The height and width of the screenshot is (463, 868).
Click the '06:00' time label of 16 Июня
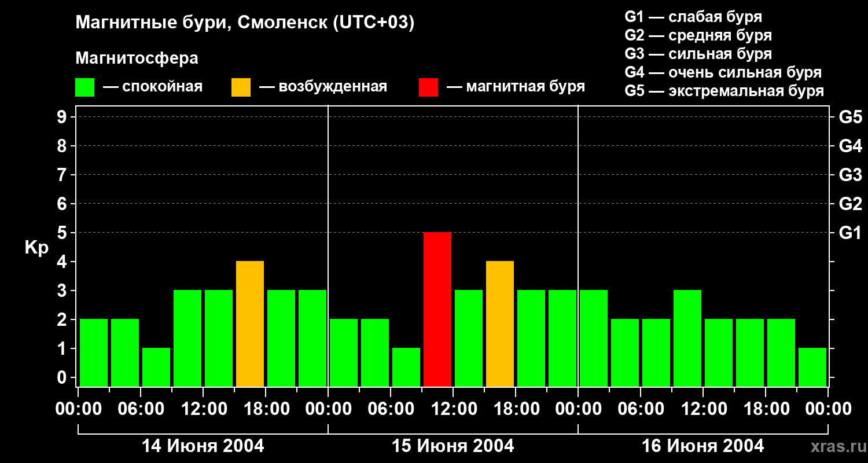pyautogui.click(x=641, y=409)
